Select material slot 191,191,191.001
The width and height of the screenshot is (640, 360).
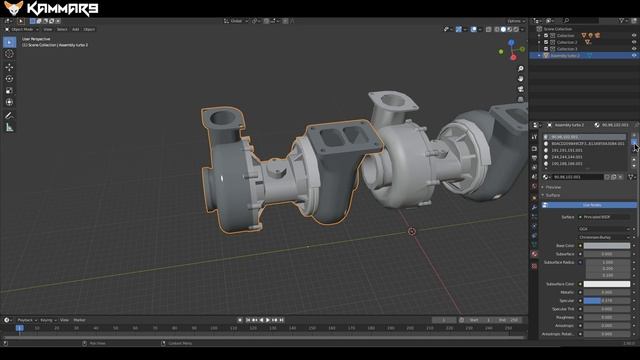[x=584, y=150]
